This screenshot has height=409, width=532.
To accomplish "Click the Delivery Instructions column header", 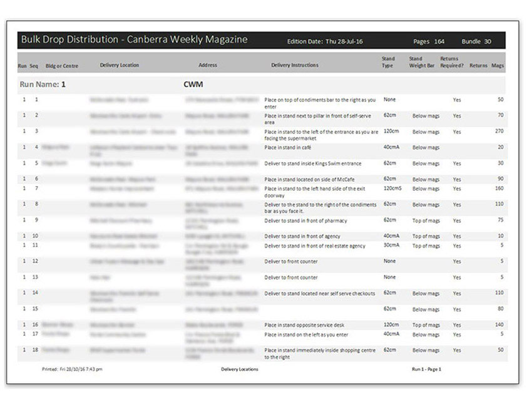I will 295,65.
